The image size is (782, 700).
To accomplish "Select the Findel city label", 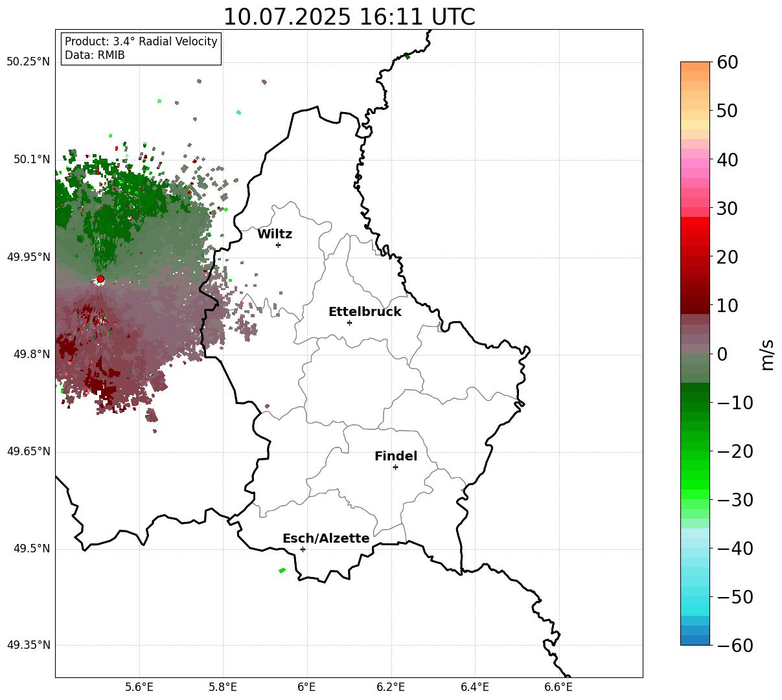I will (396, 456).
